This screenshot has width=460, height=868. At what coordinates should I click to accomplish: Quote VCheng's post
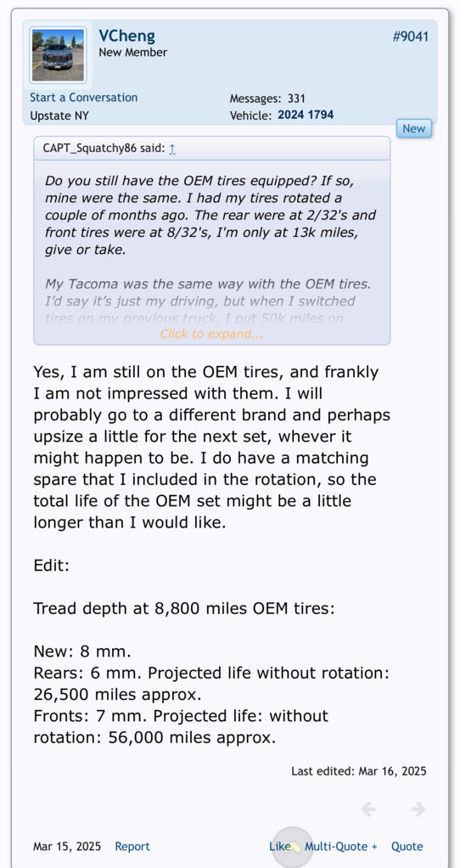407,847
